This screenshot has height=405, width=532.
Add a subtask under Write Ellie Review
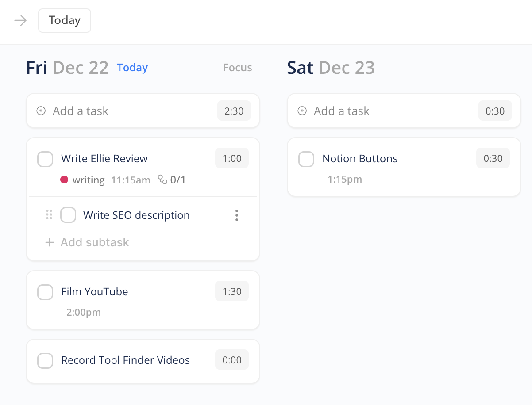pyautogui.click(x=94, y=242)
